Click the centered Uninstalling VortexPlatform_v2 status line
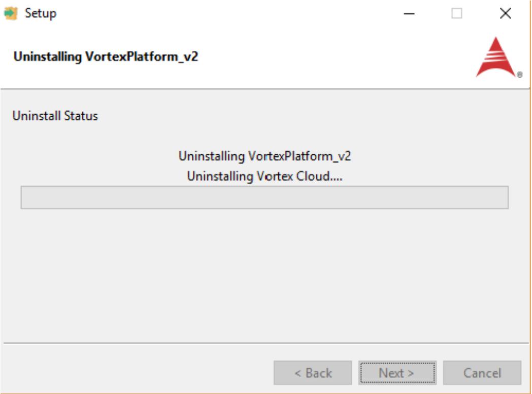 pyautogui.click(x=264, y=156)
